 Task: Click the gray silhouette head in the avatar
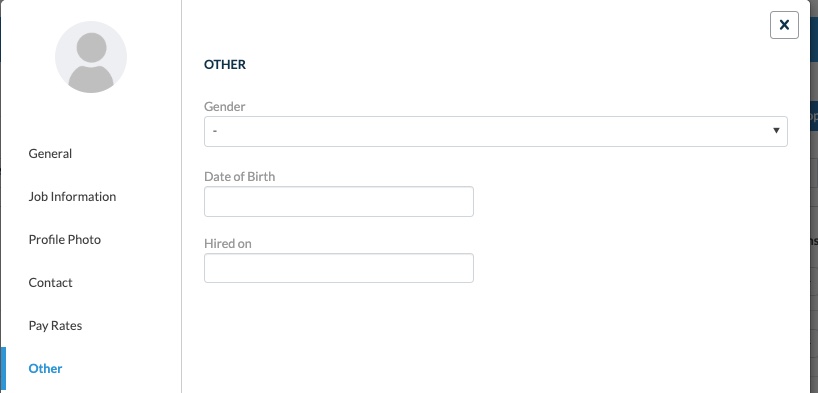[91, 48]
